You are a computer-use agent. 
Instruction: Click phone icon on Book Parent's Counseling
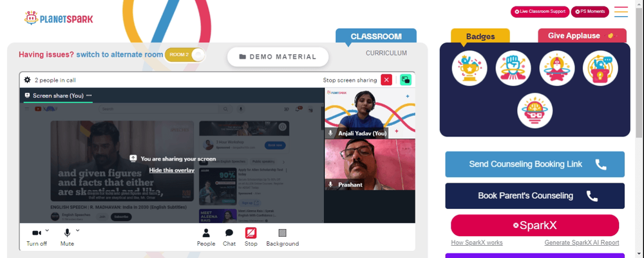592,196
